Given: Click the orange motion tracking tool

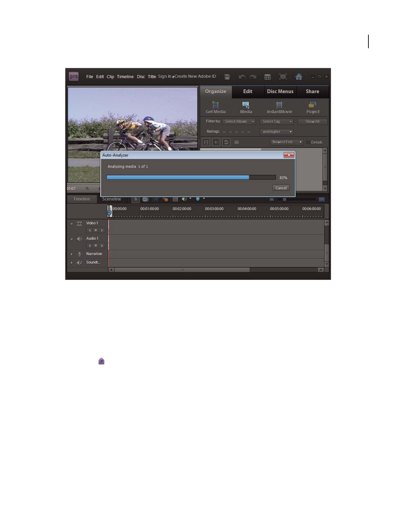Looking at the screenshot, I should click(165, 199).
